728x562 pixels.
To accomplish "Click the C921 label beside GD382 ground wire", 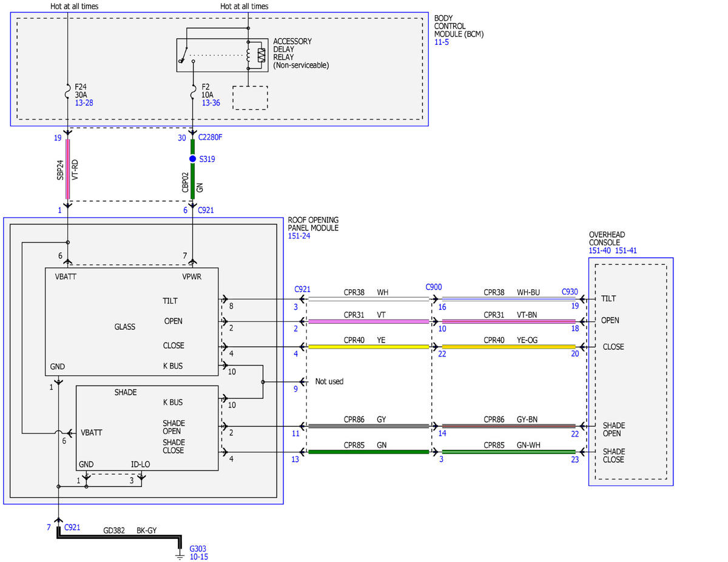I will coord(72,527).
